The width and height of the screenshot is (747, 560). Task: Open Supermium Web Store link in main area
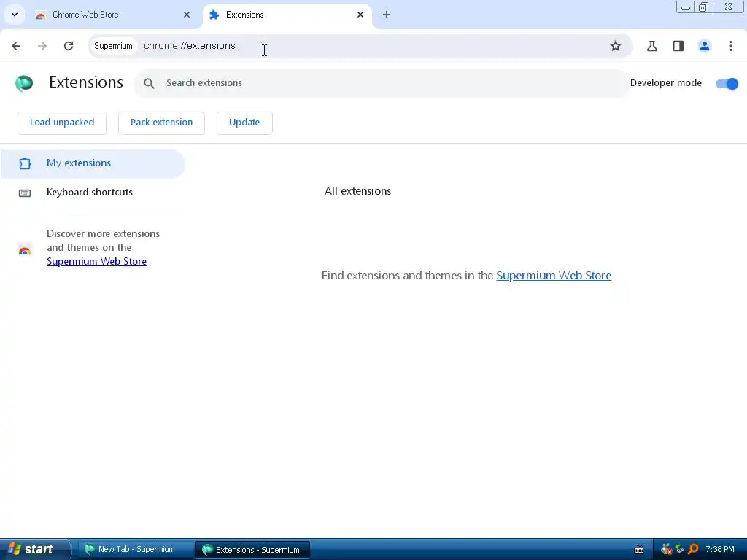[x=554, y=275]
